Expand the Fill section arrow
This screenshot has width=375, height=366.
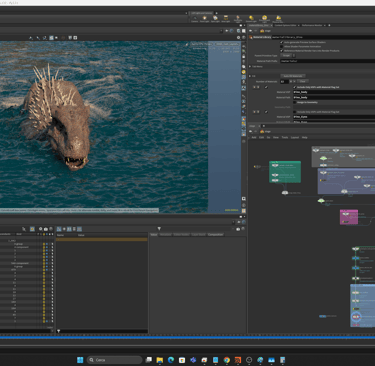click(x=250, y=76)
